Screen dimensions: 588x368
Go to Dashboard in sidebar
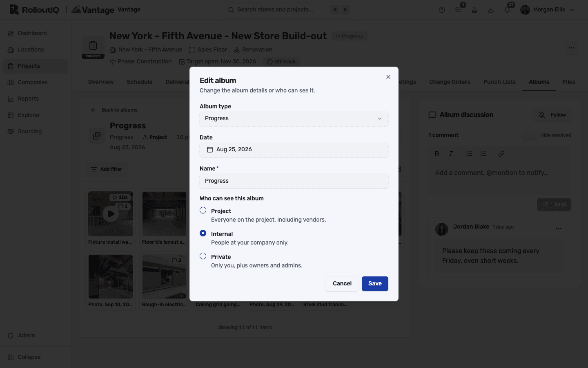coord(36,34)
